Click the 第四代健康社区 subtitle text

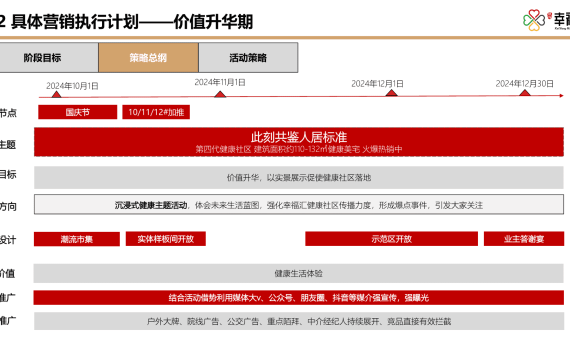pyautogui.click(x=299, y=149)
